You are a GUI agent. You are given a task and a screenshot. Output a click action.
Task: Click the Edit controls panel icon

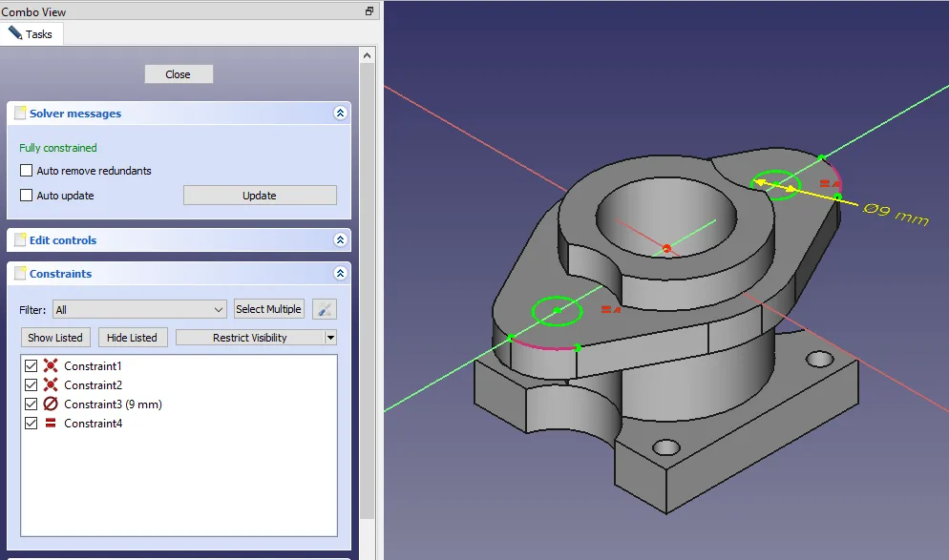[20, 240]
